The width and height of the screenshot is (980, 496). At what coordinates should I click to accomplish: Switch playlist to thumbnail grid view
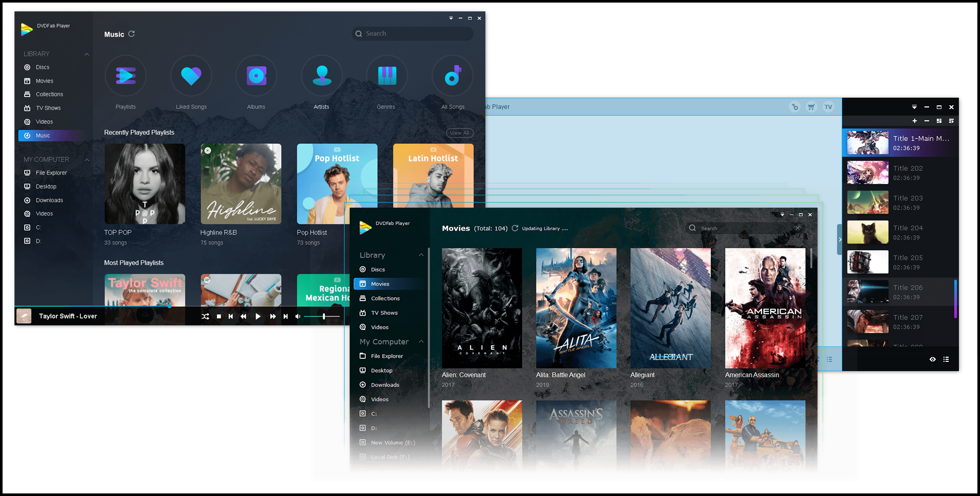939,121
